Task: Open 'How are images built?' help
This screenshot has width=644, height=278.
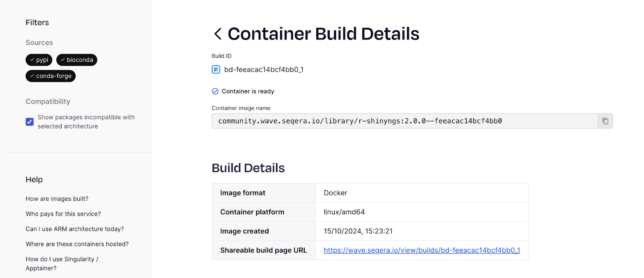Action: (57, 199)
